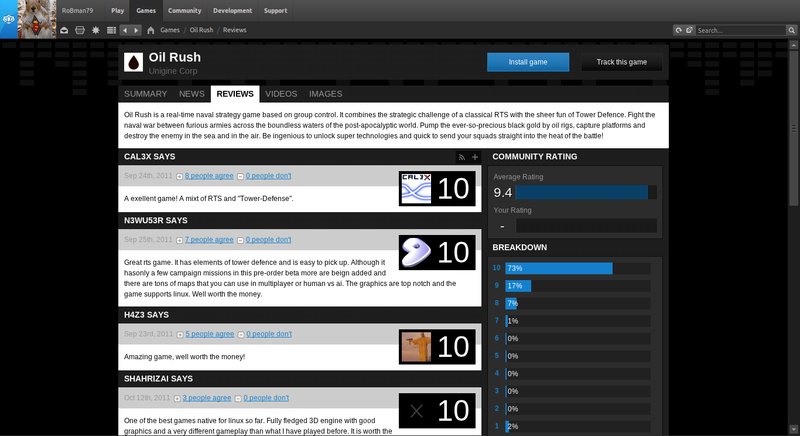
Task: Click the magnifier search icon
Action: 791,30
